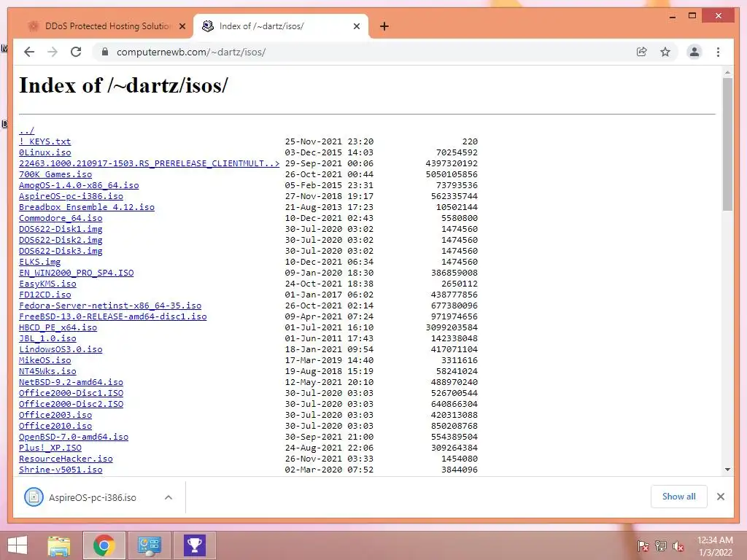
Task: Close the downloads bar
Action: point(721,497)
